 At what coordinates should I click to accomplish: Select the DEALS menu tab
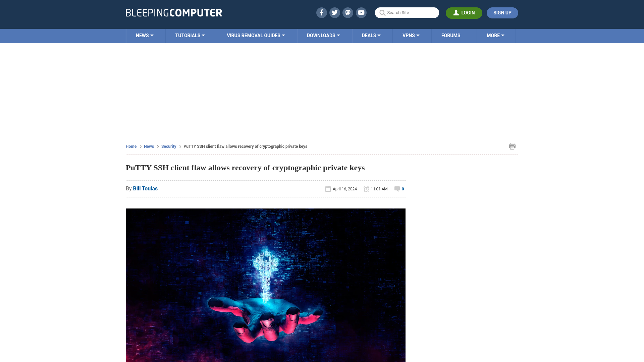coord(371,36)
